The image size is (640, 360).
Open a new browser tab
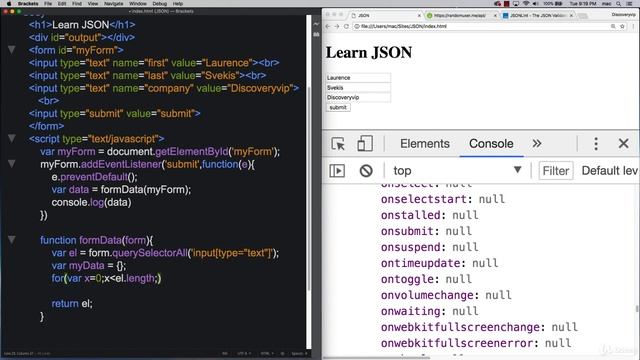coord(583,16)
